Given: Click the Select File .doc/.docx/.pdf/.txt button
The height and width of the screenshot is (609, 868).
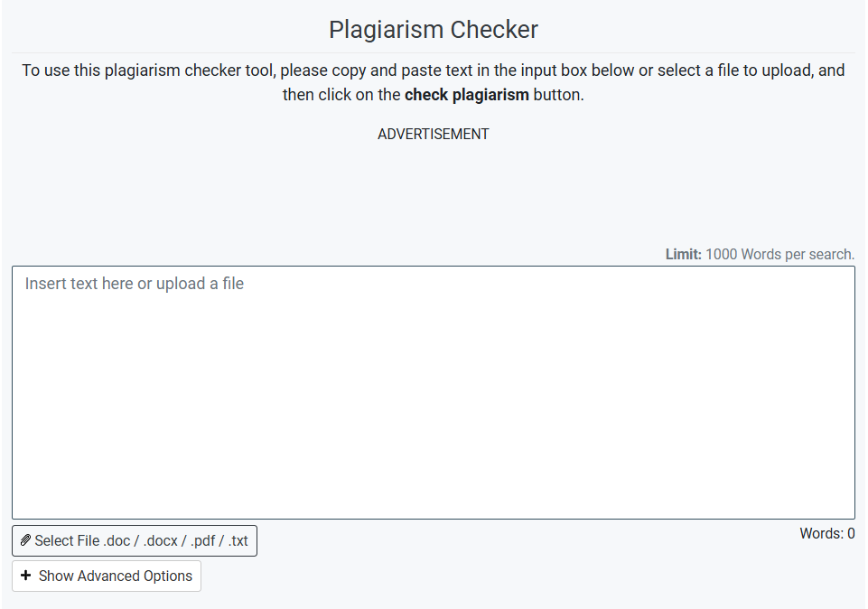Looking at the screenshot, I should 134,540.
